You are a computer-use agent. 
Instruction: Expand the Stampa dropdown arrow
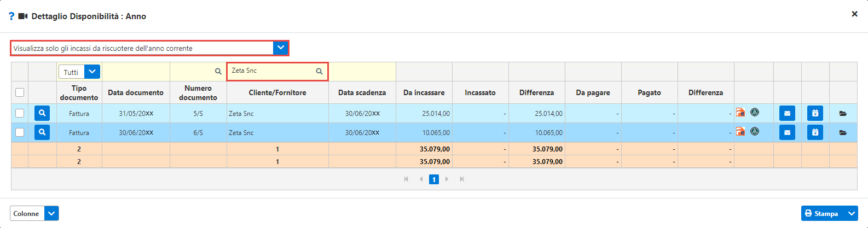851,213
